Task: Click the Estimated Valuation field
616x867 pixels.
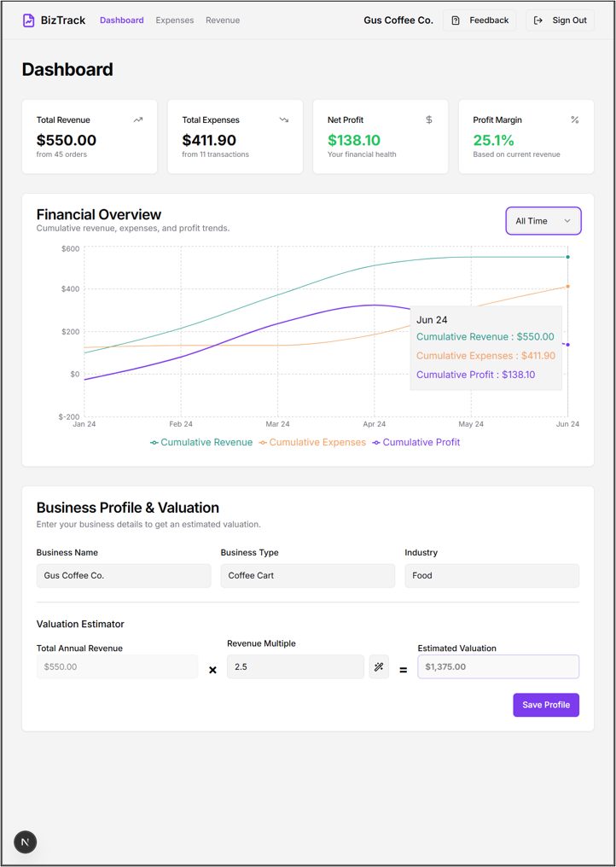Action: tap(498, 666)
